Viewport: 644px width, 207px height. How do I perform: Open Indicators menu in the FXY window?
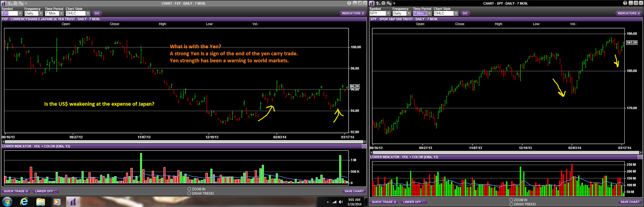(353, 13)
